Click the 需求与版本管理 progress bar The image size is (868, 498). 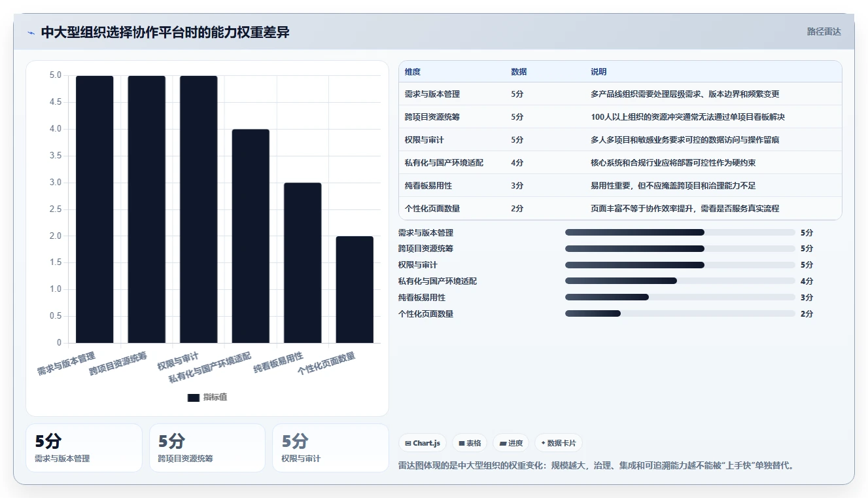click(680, 232)
